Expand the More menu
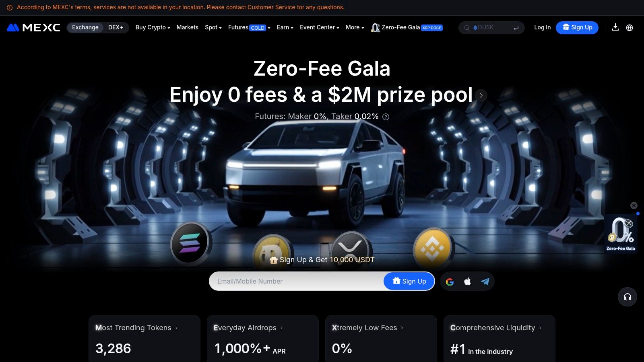This screenshot has width=644, height=362. (355, 27)
